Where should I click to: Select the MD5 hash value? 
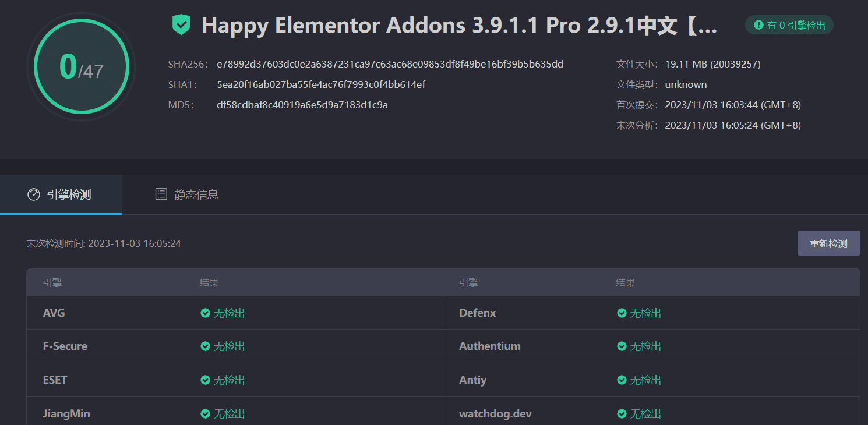(302, 105)
